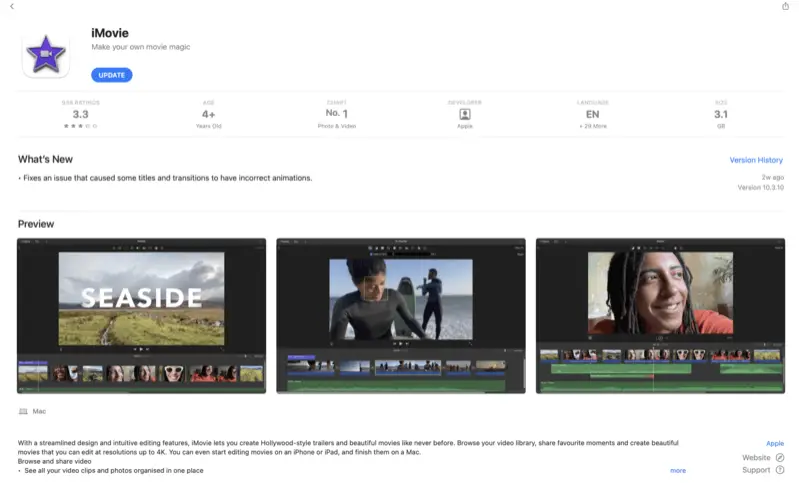Screen dimensions: 799x483
Task: Open the smiling person preview screenshot
Action: (x=660, y=316)
